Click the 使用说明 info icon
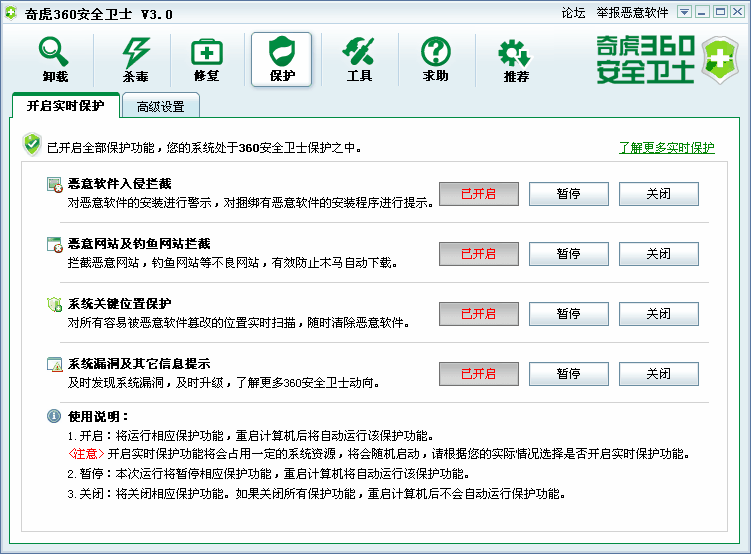Image resolution: width=751 pixels, height=554 pixels. coord(54,416)
